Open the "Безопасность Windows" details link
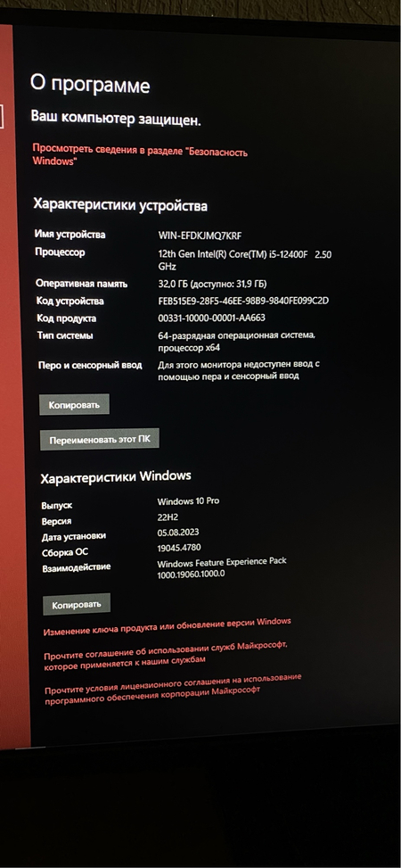This screenshot has width=401, height=868. pyautogui.click(x=139, y=154)
